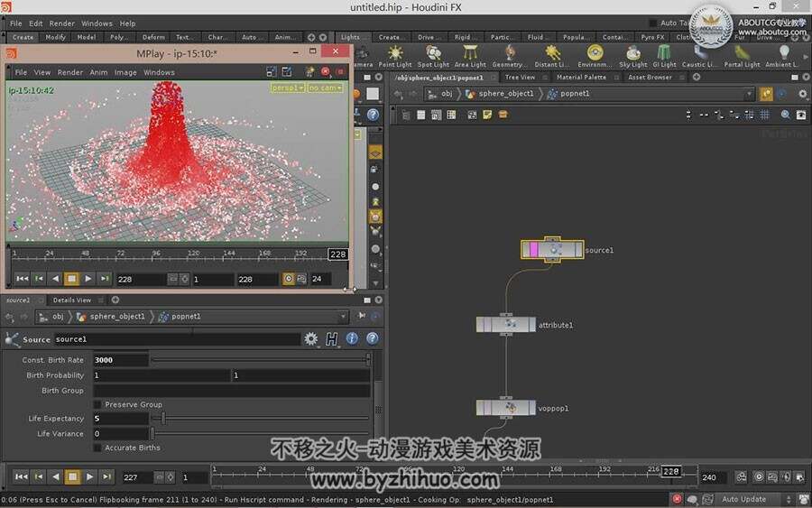Switch to the Tree View tab

(x=520, y=78)
